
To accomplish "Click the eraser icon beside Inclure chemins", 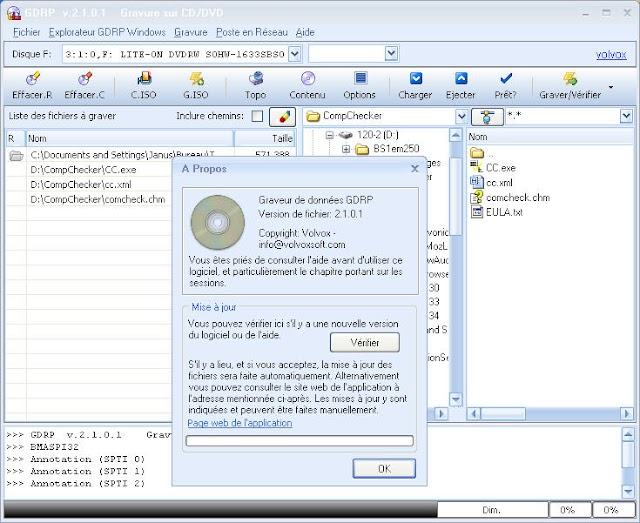I will [x=282, y=117].
